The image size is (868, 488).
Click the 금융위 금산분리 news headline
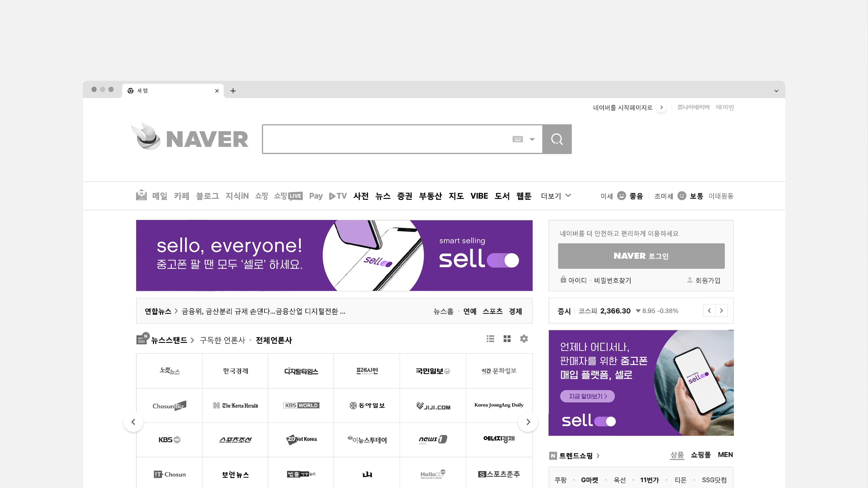263,311
